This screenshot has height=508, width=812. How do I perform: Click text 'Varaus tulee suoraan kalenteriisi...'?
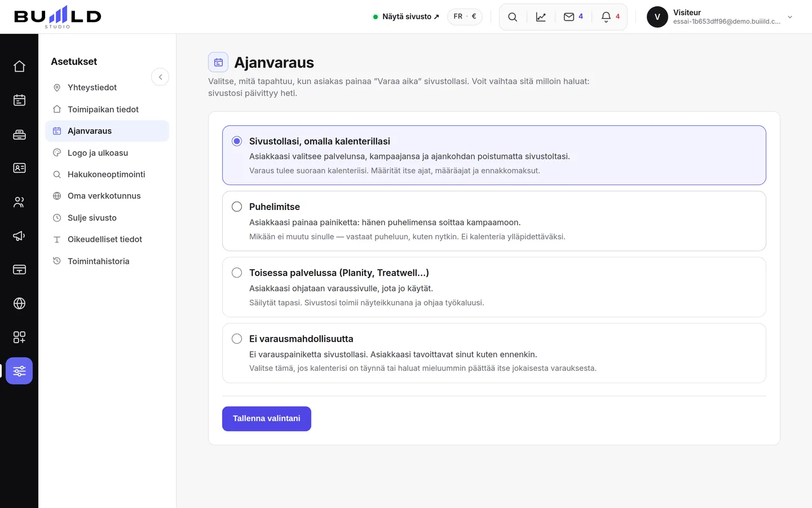[x=395, y=170]
